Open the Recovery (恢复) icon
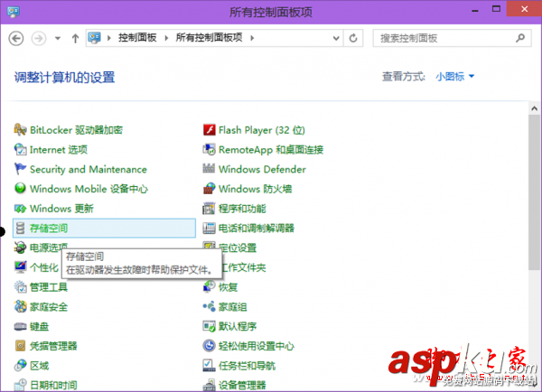The height and width of the screenshot is (392, 542). [210, 287]
